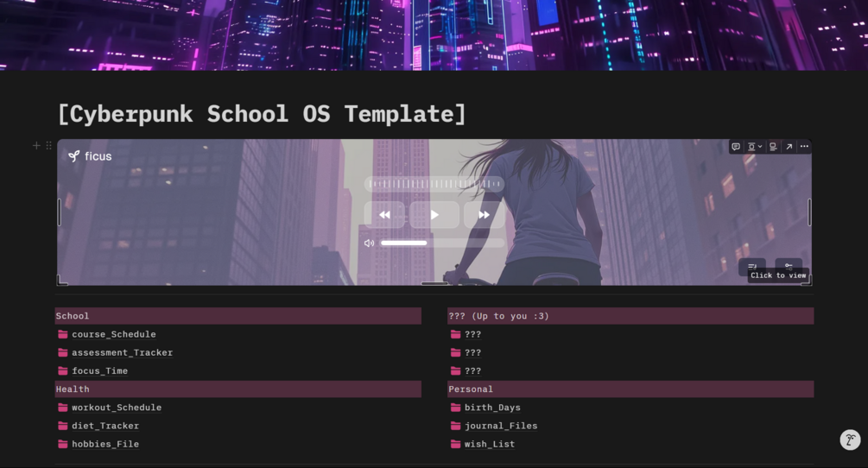Click the workout_Schedule folder icon
This screenshot has height=468, width=868.
pos(62,408)
